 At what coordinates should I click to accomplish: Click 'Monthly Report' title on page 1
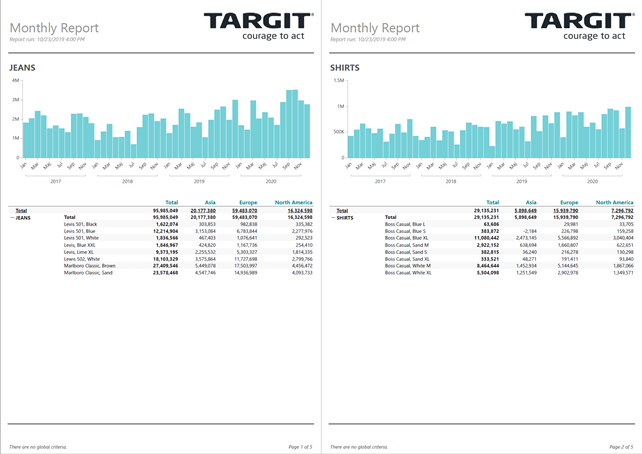54,28
